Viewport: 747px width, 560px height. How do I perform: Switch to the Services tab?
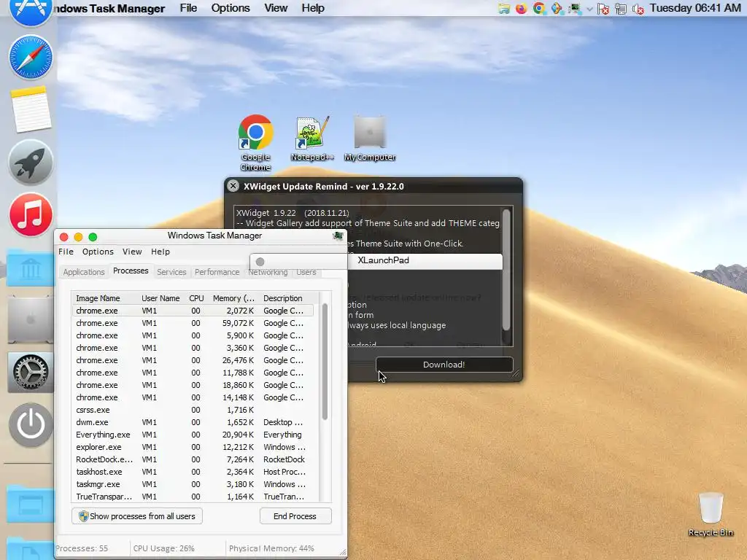(x=171, y=272)
